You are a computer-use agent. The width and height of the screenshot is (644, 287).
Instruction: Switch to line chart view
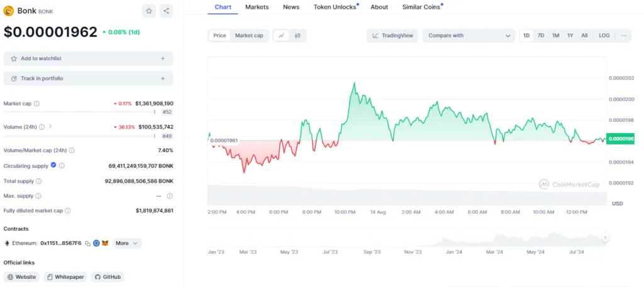tap(281, 36)
